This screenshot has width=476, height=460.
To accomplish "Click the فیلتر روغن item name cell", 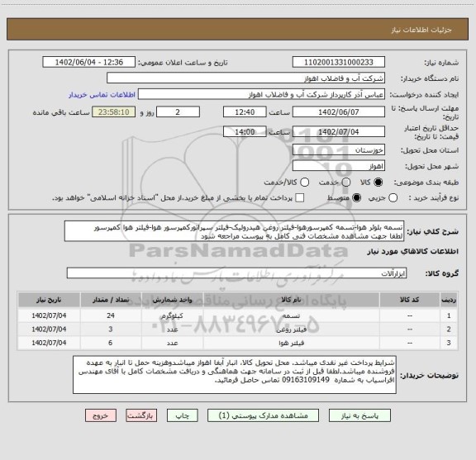I will point(291,330).
